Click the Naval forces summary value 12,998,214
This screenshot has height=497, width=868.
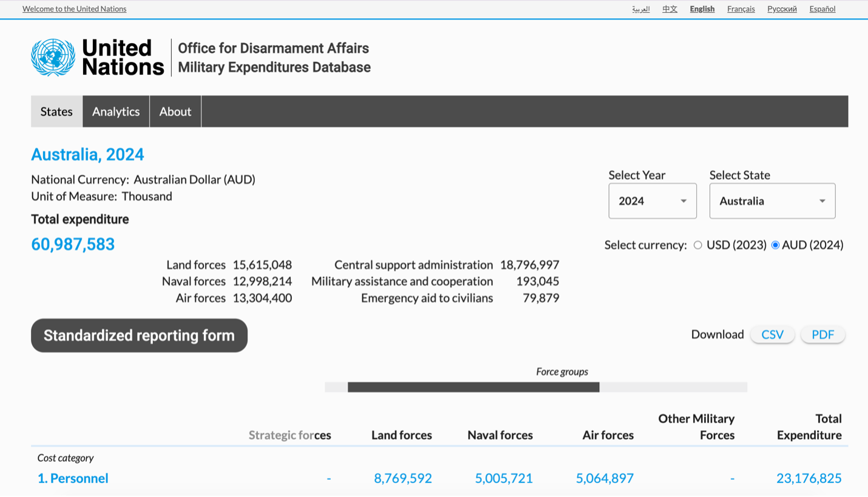(262, 281)
